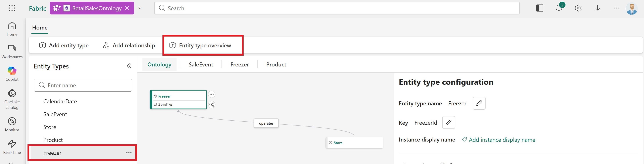The image size is (644, 164).
Task: Click Add relationship
Action: [x=129, y=45]
